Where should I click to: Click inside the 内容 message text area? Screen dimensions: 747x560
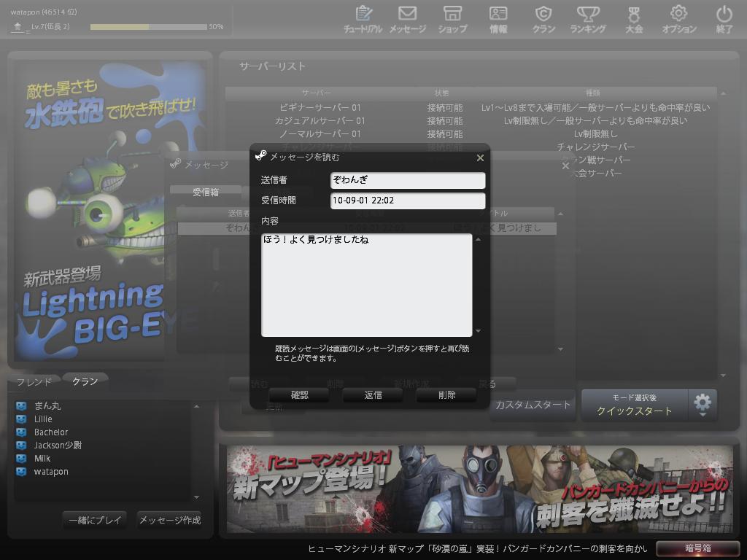tap(367, 285)
